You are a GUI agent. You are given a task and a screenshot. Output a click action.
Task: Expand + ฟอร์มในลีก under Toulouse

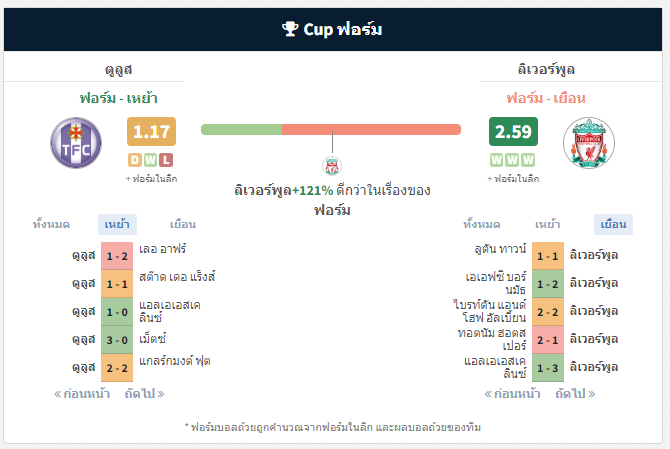point(151,179)
